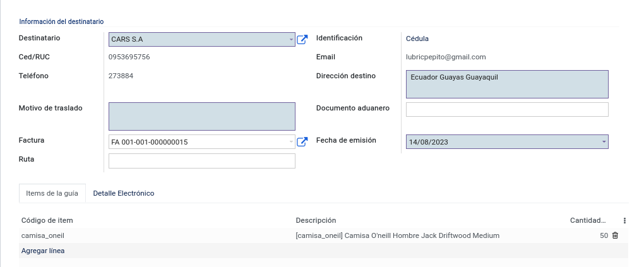Open the Fecha de emisión date picker
Image resolution: width=644 pixels, height=267 pixels.
pos(507,142)
